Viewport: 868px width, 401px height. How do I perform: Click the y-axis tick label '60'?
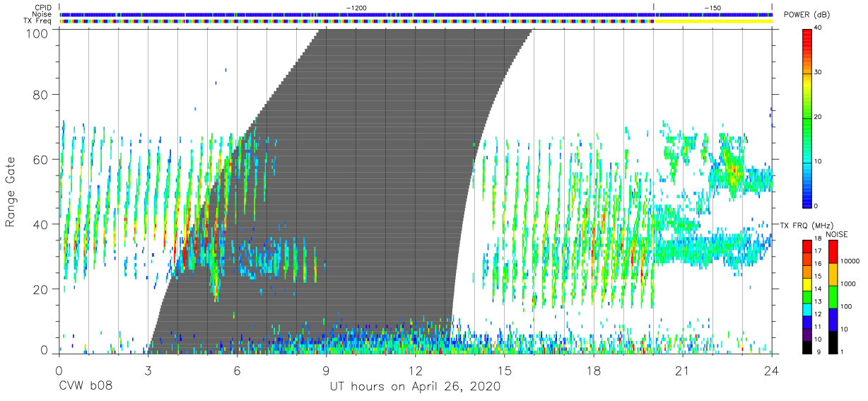pyautogui.click(x=40, y=160)
